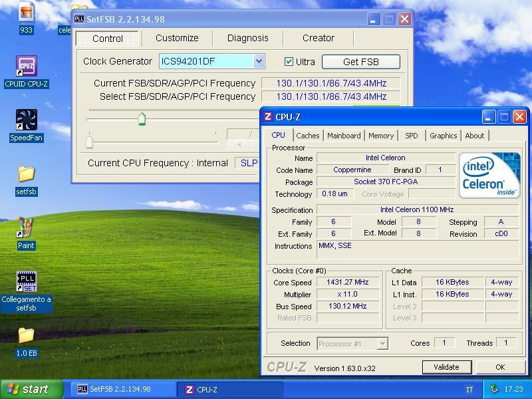Viewport: 532px width, 399px height.
Task: Open the Clock Generator dropdown
Action: [x=259, y=61]
